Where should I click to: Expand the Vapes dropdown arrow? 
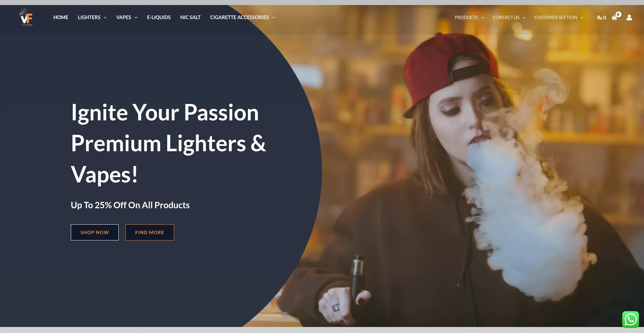tap(136, 17)
